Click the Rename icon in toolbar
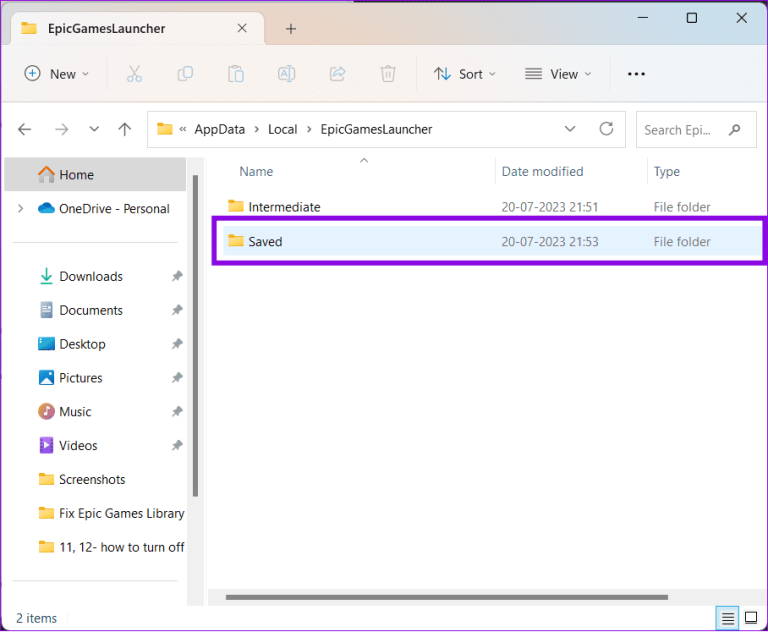 coord(287,74)
